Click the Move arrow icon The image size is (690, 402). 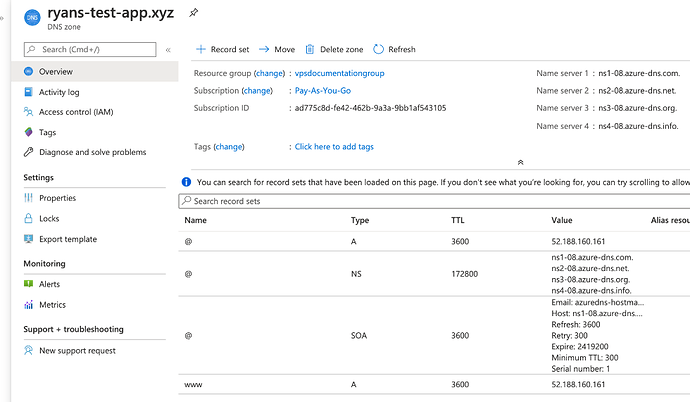(x=264, y=49)
